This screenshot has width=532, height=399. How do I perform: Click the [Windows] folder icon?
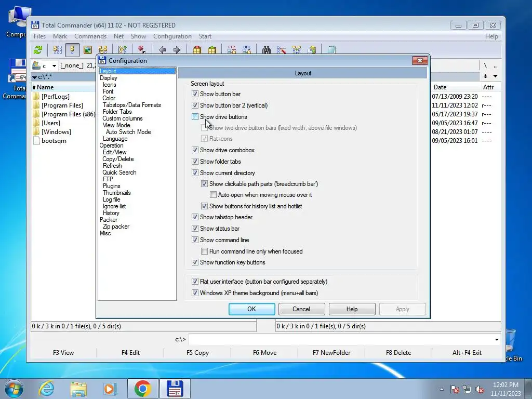[36, 131]
